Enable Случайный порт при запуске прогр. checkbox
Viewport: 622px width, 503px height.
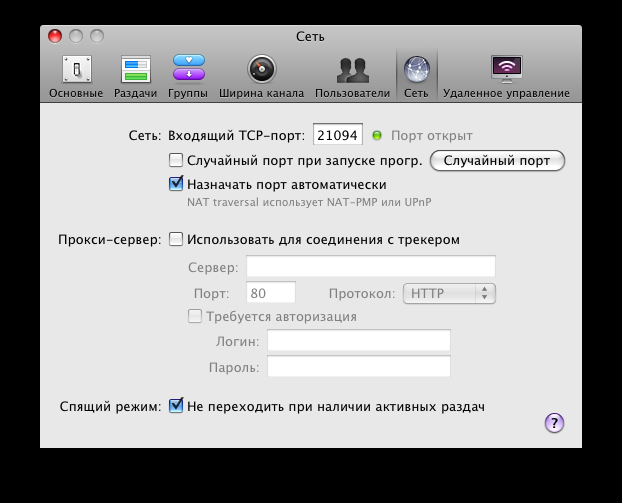click(176, 160)
